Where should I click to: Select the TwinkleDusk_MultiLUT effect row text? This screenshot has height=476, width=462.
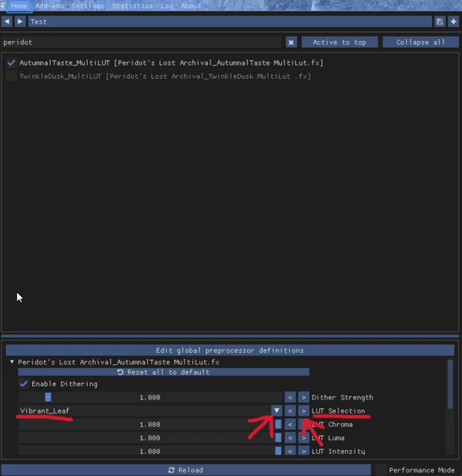pyautogui.click(x=165, y=76)
